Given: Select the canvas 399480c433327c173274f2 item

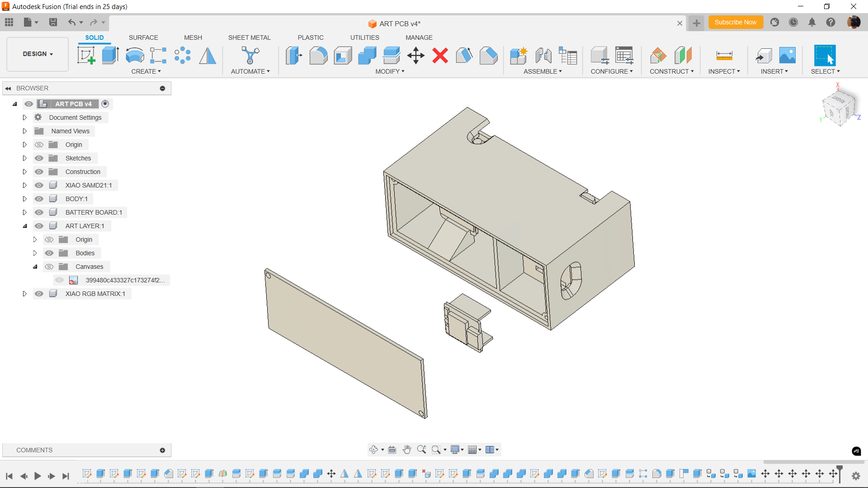Looking at the screenshot, I should tap(125, 280).
